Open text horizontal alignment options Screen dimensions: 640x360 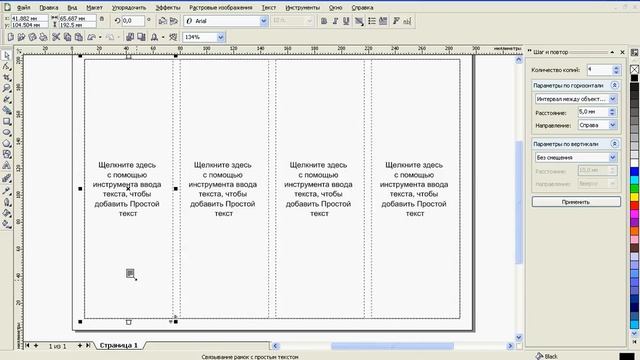coord(359,21)
